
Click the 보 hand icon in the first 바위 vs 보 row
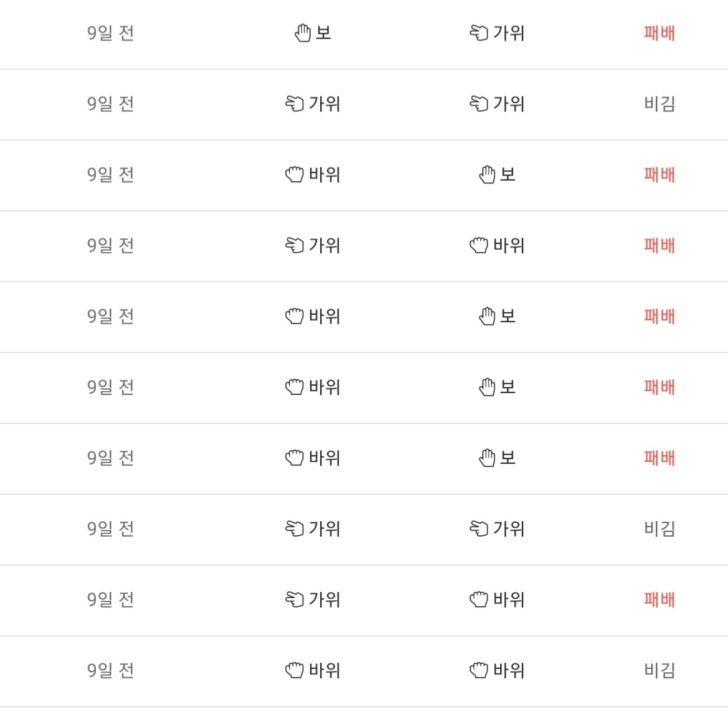(x=487, y=175)
